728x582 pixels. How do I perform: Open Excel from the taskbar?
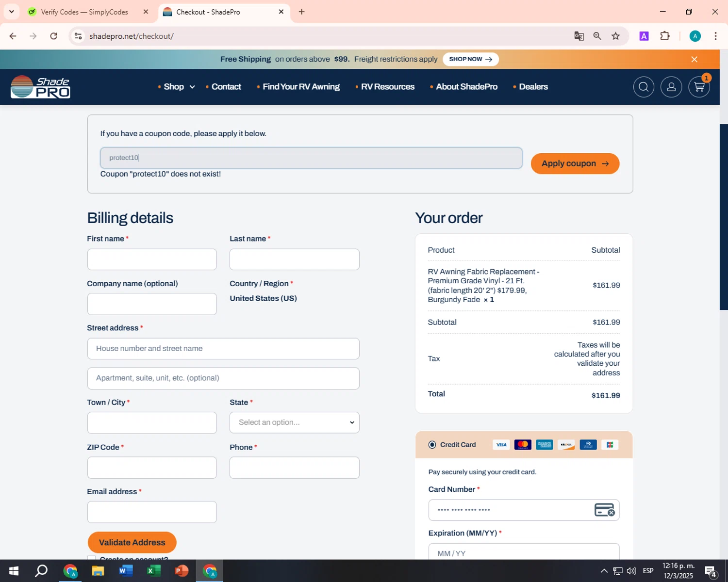(x=153, y=571)
